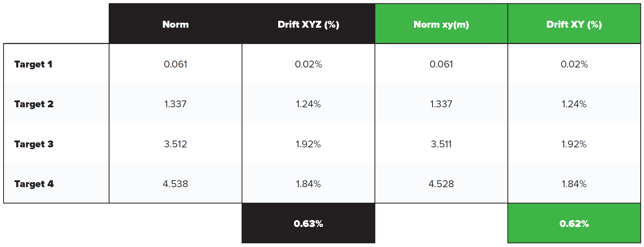Image resolution: width=644 pixels, height=247 pixels.
Task: Select the Drift XYZ (%) header cell
Action: tap(308, 24)
